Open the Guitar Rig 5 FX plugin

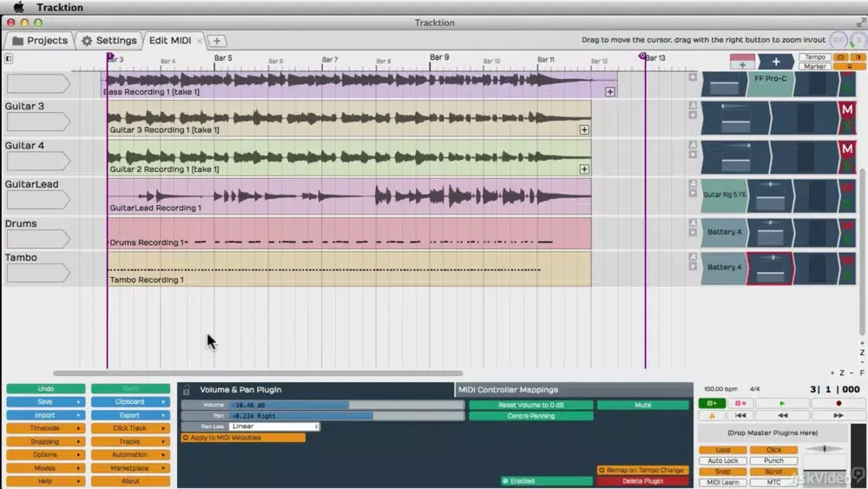(724, 195)
